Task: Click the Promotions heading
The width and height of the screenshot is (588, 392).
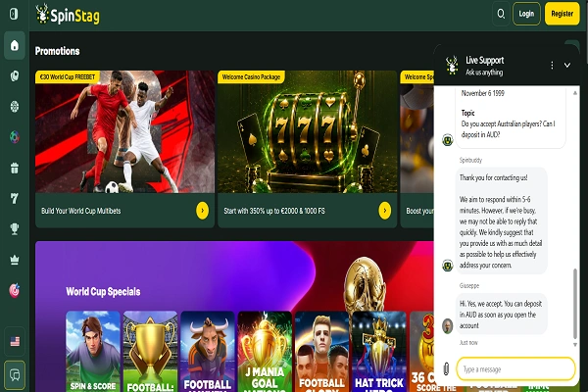Action: click(x=58, y=51)
